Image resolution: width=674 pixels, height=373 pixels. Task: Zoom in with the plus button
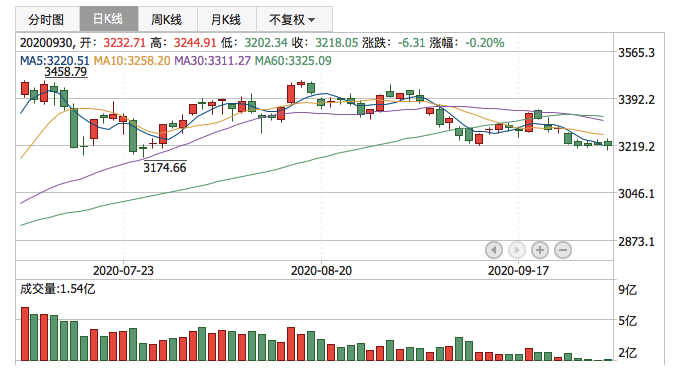point(540,250)
